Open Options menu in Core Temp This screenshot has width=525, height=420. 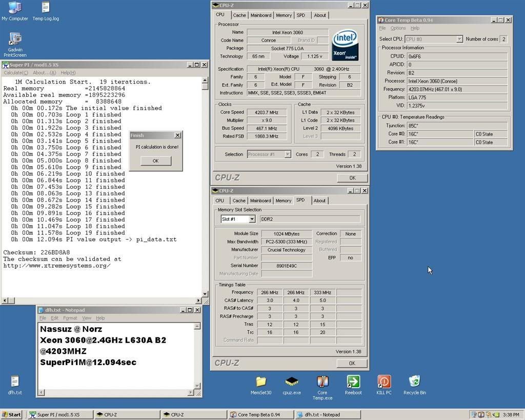coord(398,28)
